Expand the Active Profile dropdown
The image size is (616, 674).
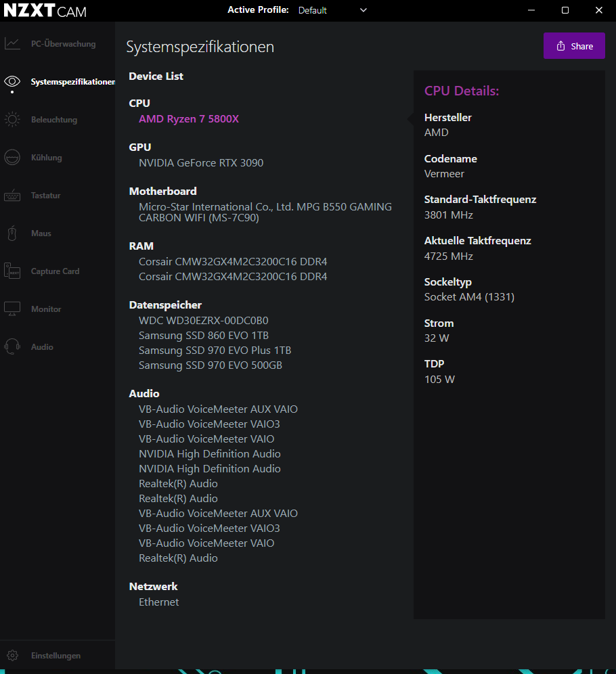tap(332, 10)
